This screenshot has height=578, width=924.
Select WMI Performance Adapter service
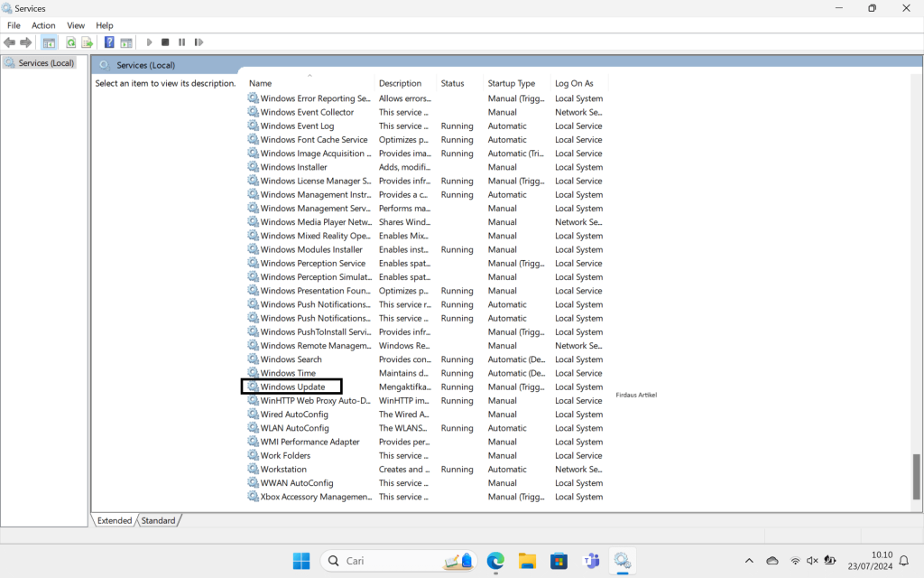pos(310,442)
